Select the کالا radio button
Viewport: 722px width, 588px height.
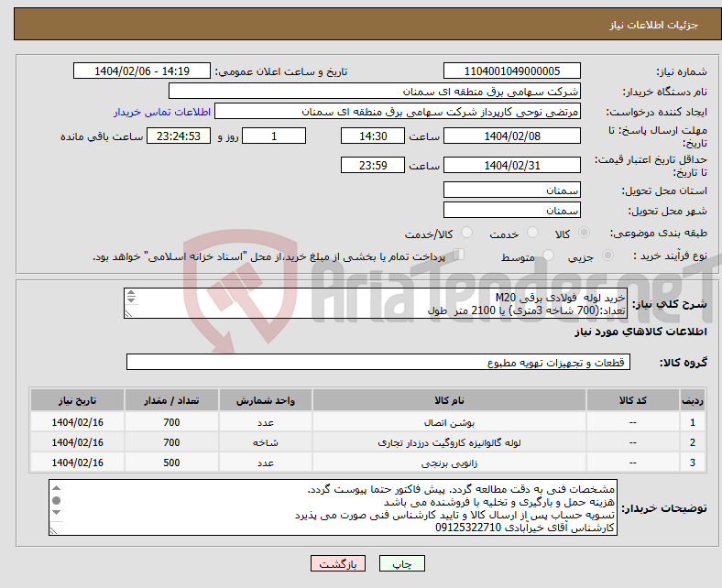pos(584,233)
